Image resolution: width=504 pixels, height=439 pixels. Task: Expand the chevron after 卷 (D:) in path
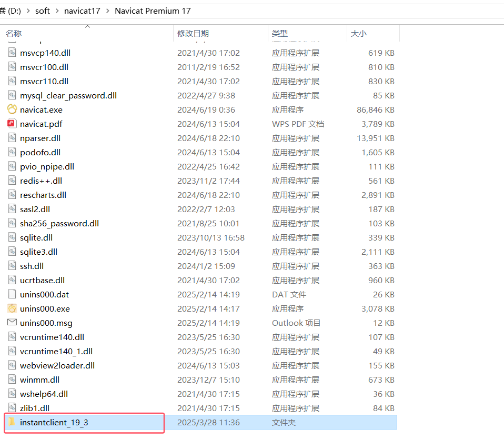coord(28,11)
